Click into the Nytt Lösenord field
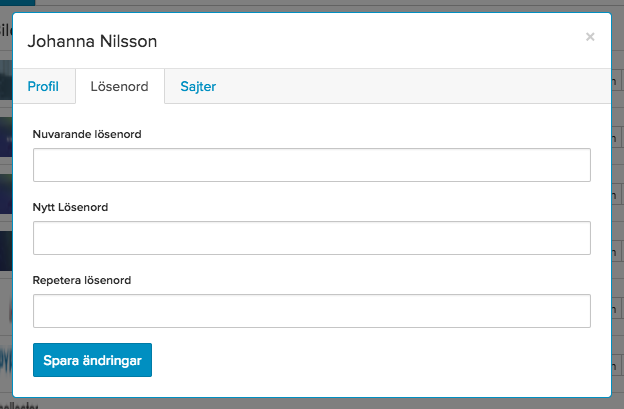624x409 pixels. tap(312, 238)
